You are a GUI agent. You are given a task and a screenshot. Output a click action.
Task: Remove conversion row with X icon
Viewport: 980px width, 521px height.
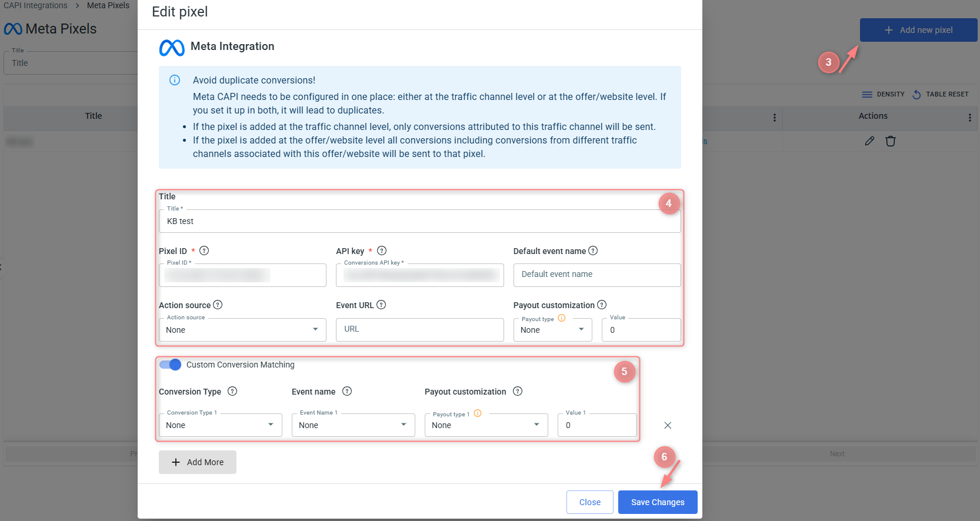(x=668, y=425)
